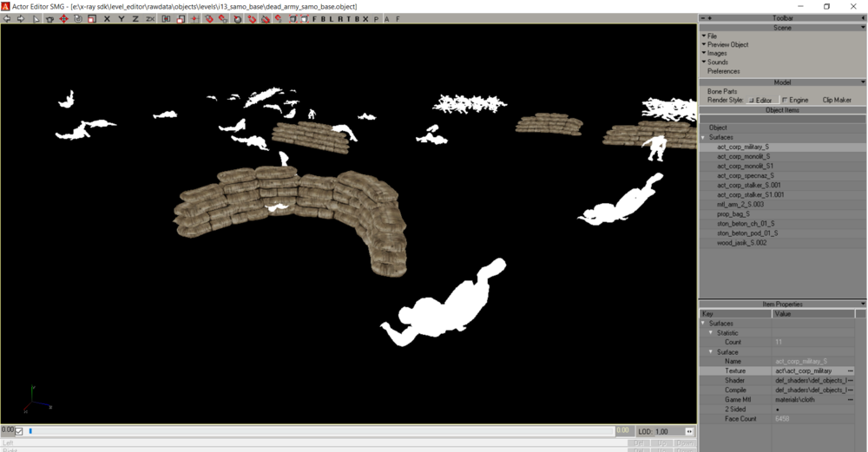The height and width of the screenshot is (452, 868).
Task: Click the Zoom extents cube icon
Action: [x=293, y=19]
